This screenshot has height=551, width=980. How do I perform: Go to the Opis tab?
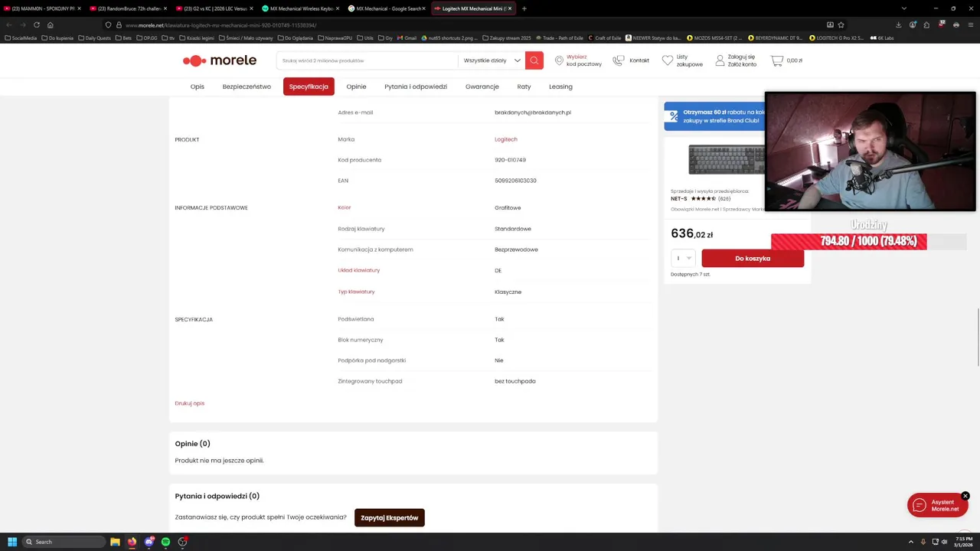point(198,86)
